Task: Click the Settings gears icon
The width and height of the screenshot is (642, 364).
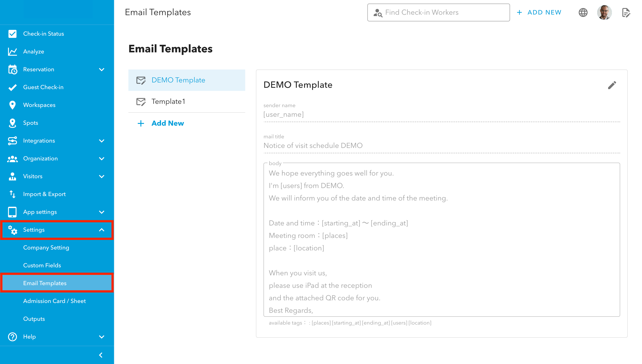Action: pos(12,230)
